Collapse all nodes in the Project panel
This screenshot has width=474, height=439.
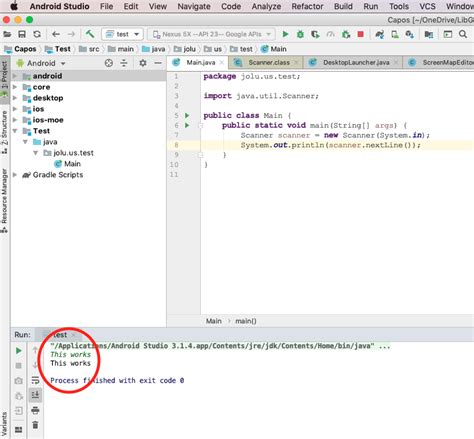(x=124, y=63)
